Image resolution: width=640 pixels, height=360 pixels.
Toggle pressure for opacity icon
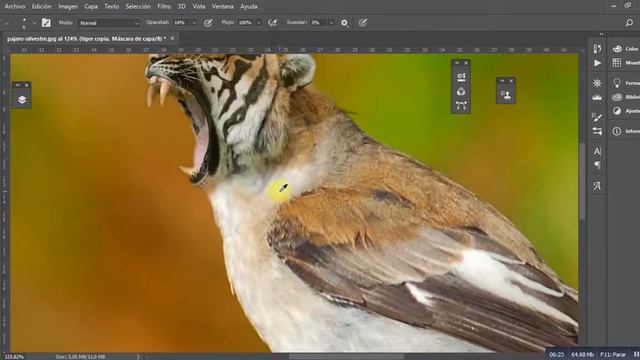(208, 23)
